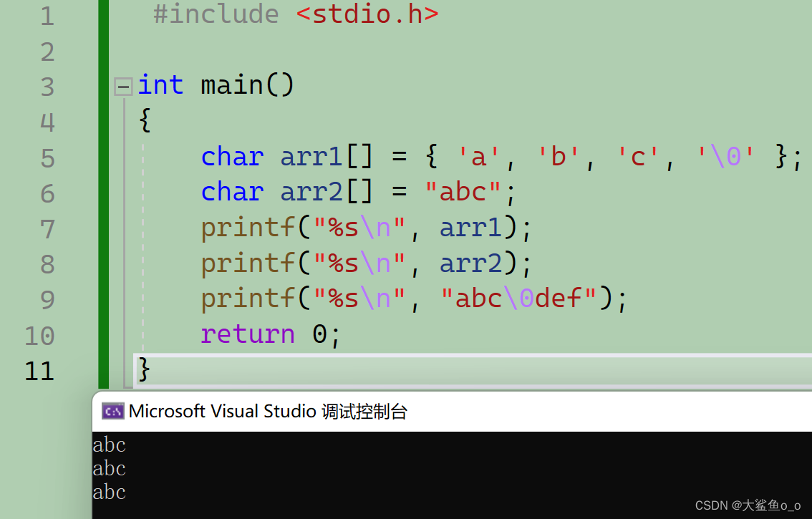The width and height of the screenshot is (812, 519).
Task: Click the third 'abc' console output line
Action: click(x=110, y=492)
